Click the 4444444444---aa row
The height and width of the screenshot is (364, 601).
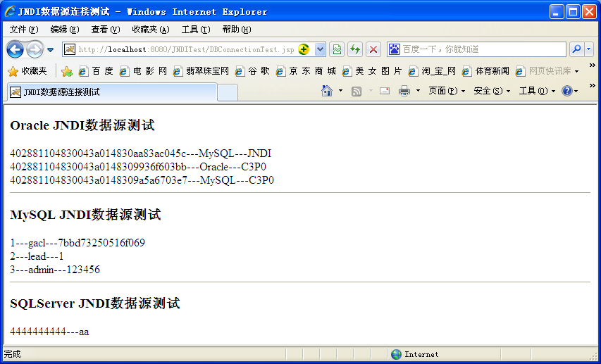pos(49,332)
